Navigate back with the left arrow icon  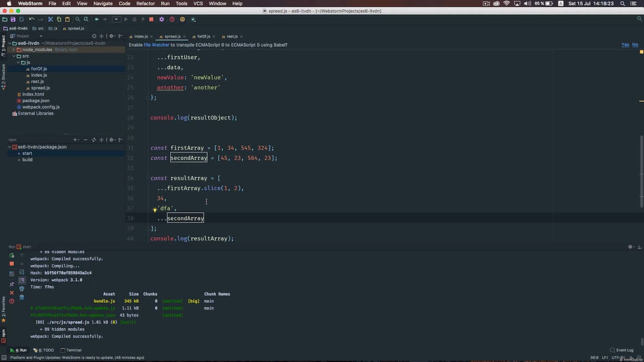pos(97,19)
